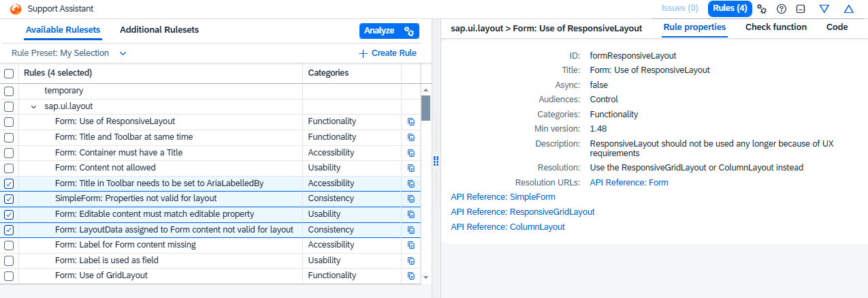This screenshot has width=868, height=298.
Task: Click the Support Assistant flame logo
Action: pyautogui.click(x=16, y=9)
